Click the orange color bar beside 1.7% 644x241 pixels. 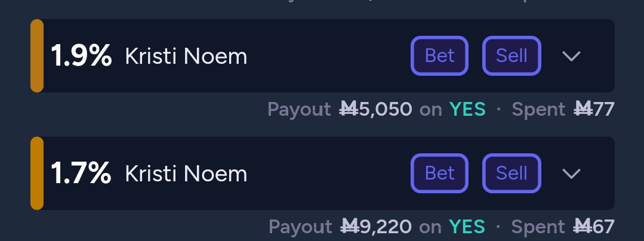pos(37,173)
